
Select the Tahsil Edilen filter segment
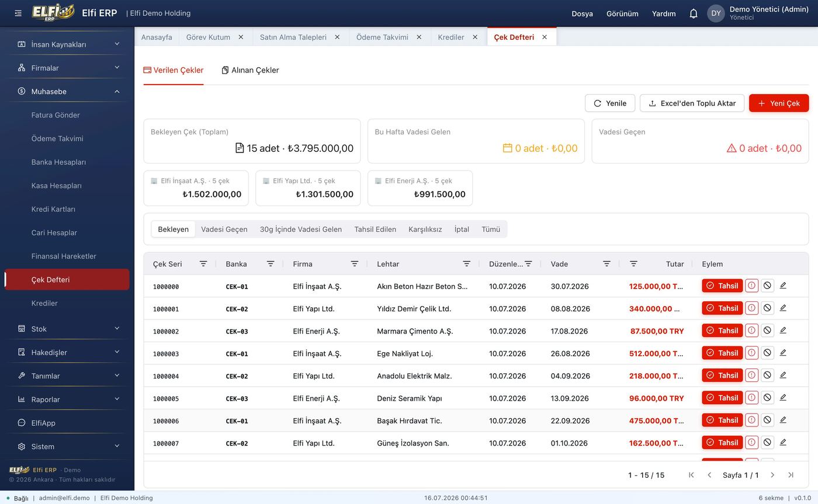pos(375,229)
